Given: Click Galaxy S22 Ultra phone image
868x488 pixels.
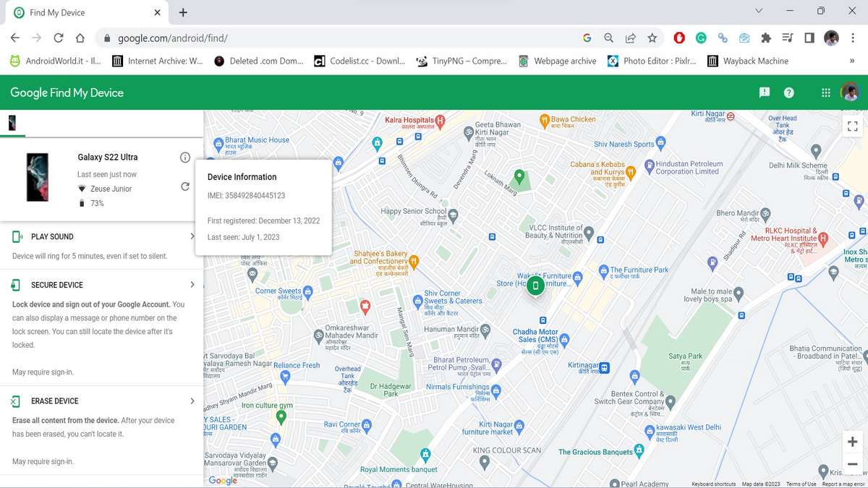Looking at the screenshot, I should [38, 177].
